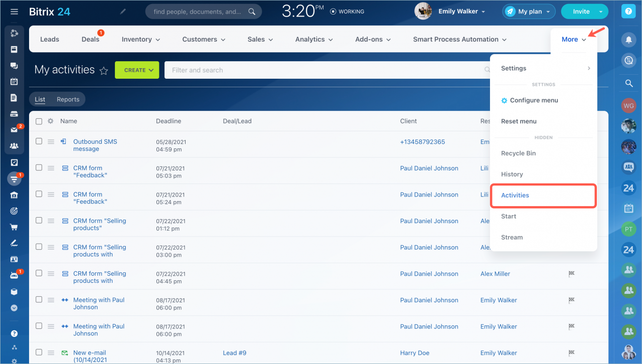
Task: Click inside the Filter and search field
Action: [327, 70]
